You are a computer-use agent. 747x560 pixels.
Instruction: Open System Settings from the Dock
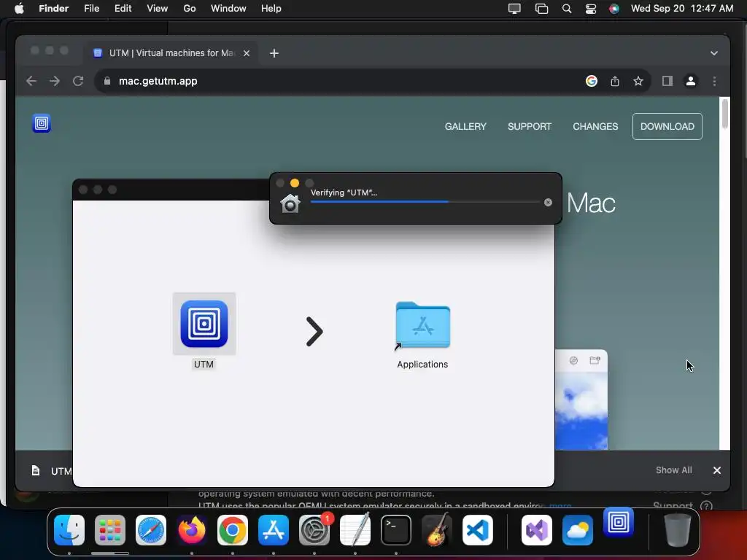[314, 530]
